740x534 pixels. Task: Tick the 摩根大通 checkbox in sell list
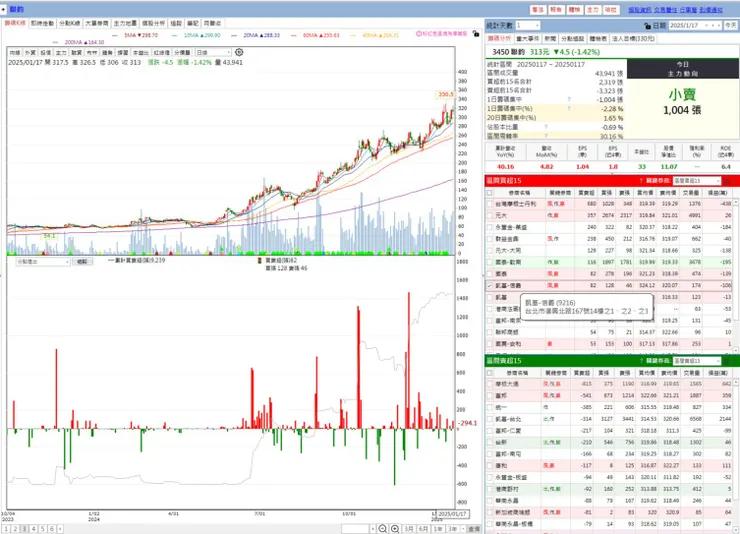pyautogui.click(x=489, y=384)
